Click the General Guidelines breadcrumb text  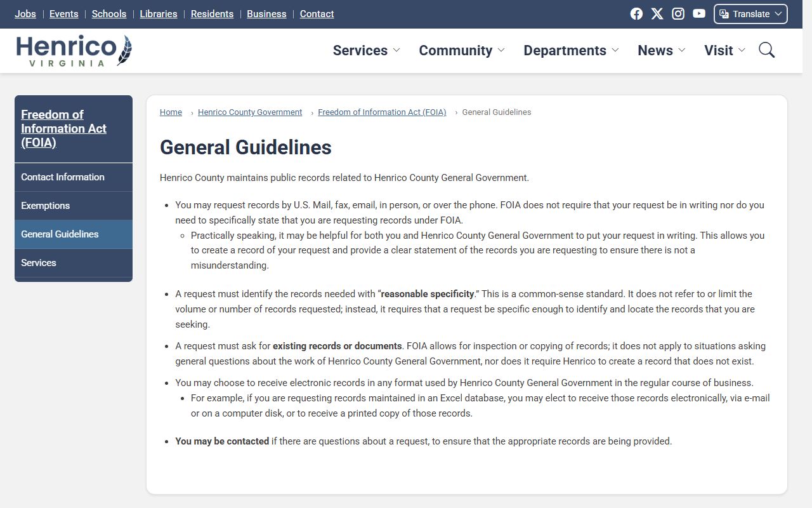tap(497, 112)
